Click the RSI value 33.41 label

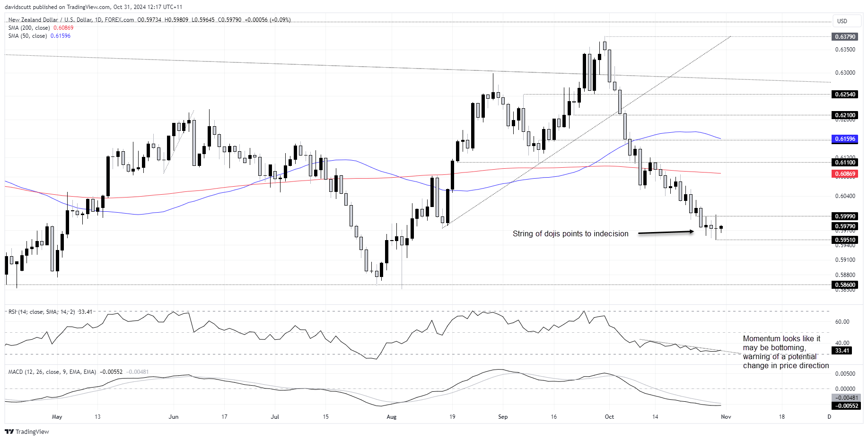[842, 350]
